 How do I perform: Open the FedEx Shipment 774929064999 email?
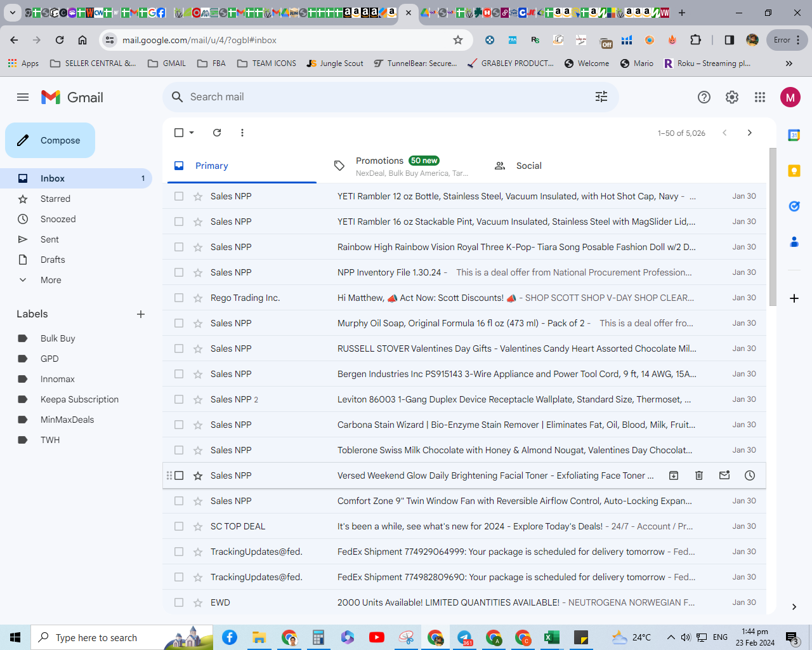pos(464,552)
